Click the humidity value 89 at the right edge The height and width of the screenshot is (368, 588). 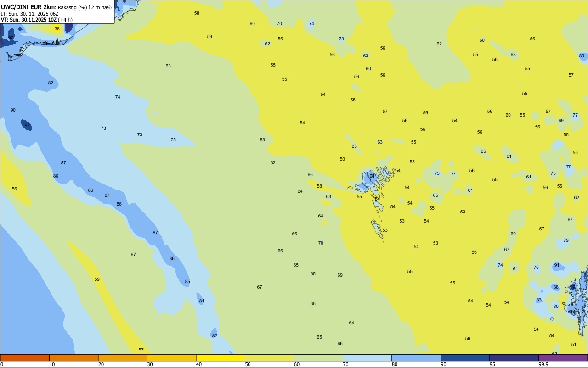[582, 56]
